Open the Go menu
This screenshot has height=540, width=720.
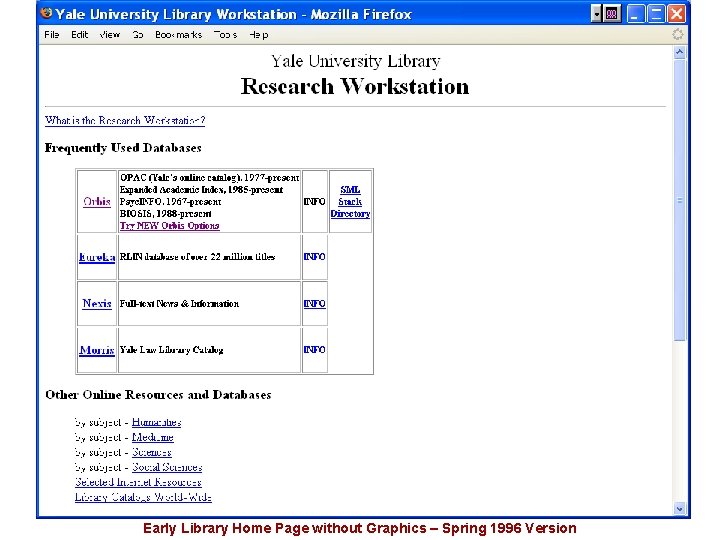(138, 34)
